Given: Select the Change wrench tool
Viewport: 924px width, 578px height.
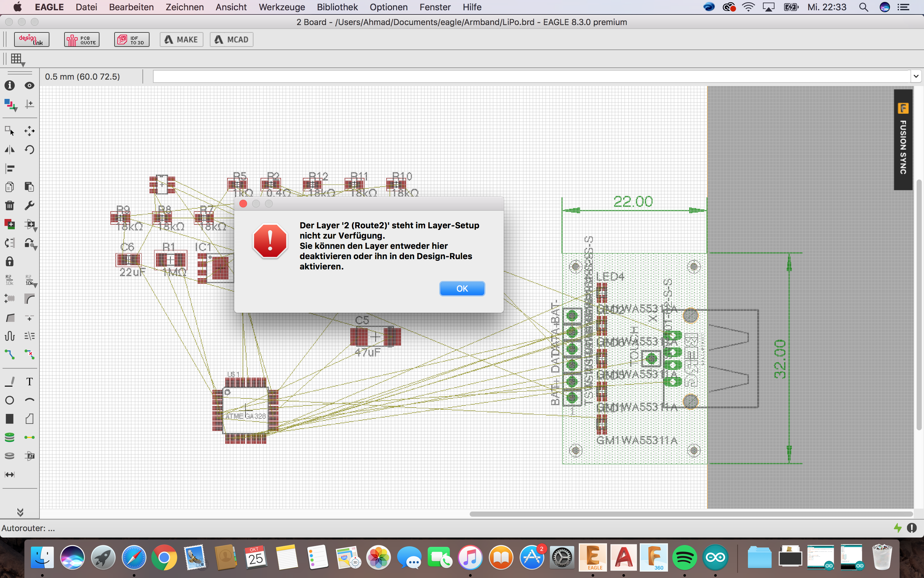Looking at the screenshot, I should pyautogui.click(x=30, y=206).
